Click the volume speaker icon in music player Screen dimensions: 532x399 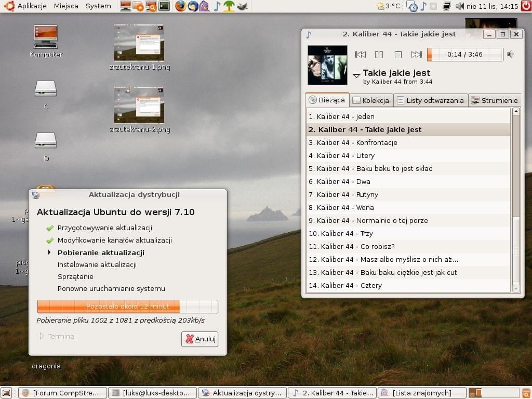point(510,54)
